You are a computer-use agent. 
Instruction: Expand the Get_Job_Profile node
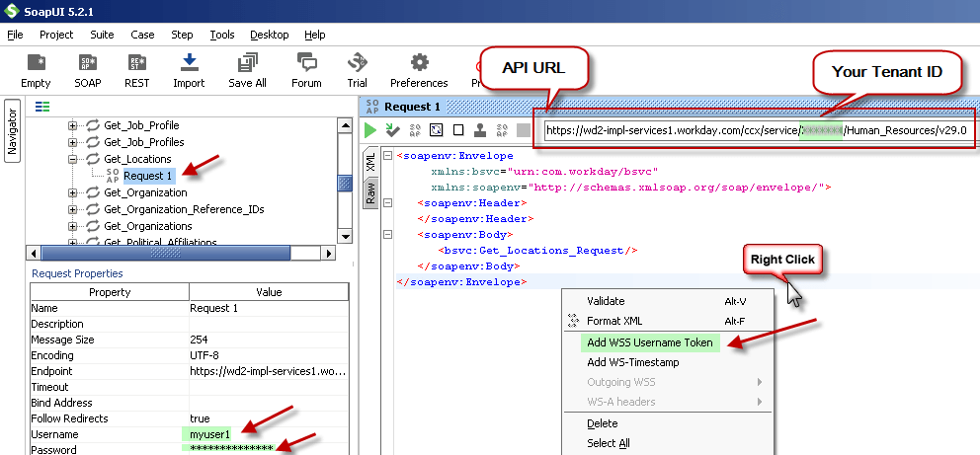pos(72,125)
